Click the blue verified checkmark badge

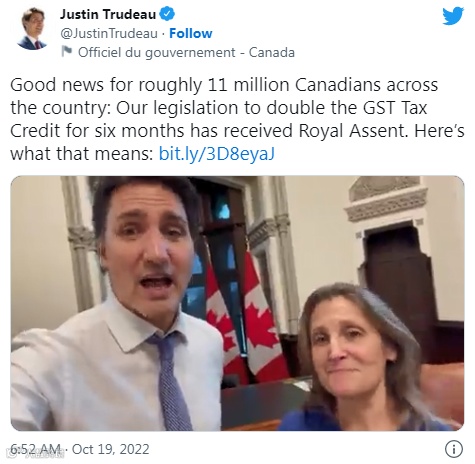(x=167, y=14)
